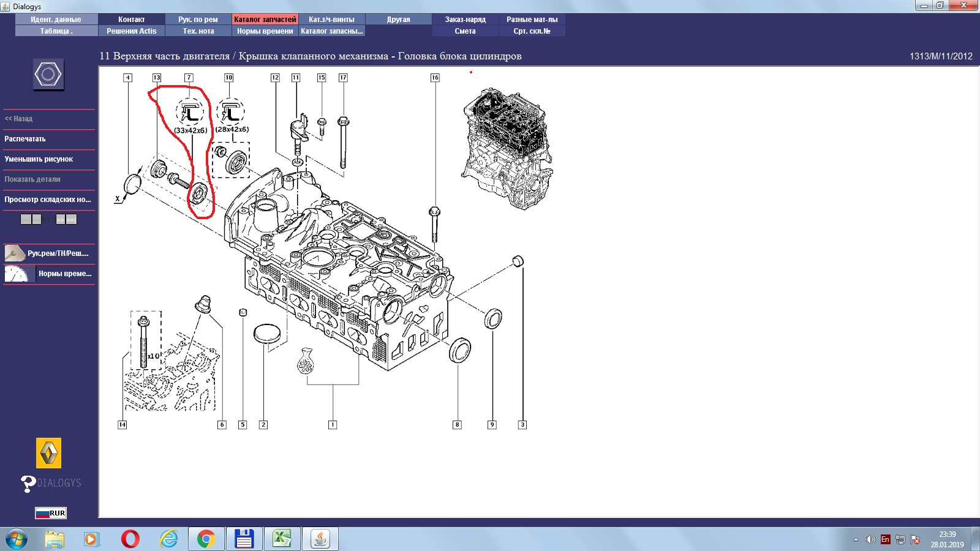Click seal symbol icon labeled 33x42x6
Viewport: 980px width, 551px height.
click(x=190, y=112)
